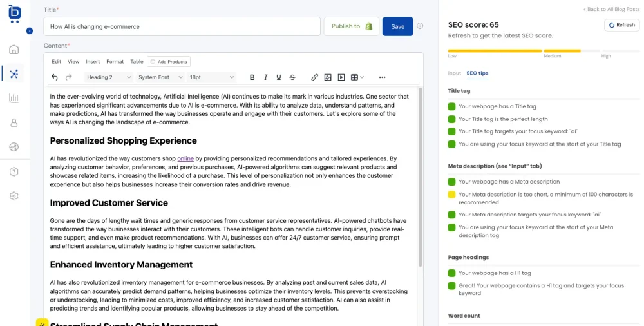This screenshot has width=644, height=326.
Task: Click the purple 'online' hyperlink
Action: [x=185, y=158]
